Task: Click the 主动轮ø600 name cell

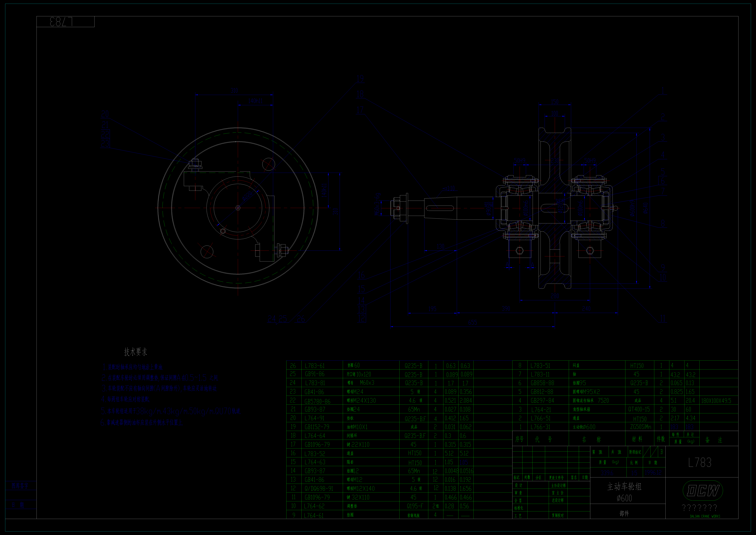Action: 584,427
